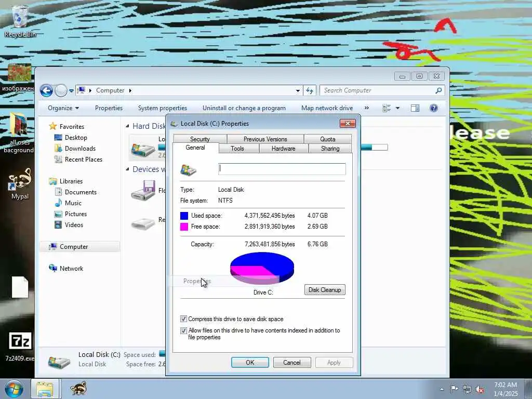Click the arrow before Computer in address bar
Screen dimensions: 532x399
[90, 90]
